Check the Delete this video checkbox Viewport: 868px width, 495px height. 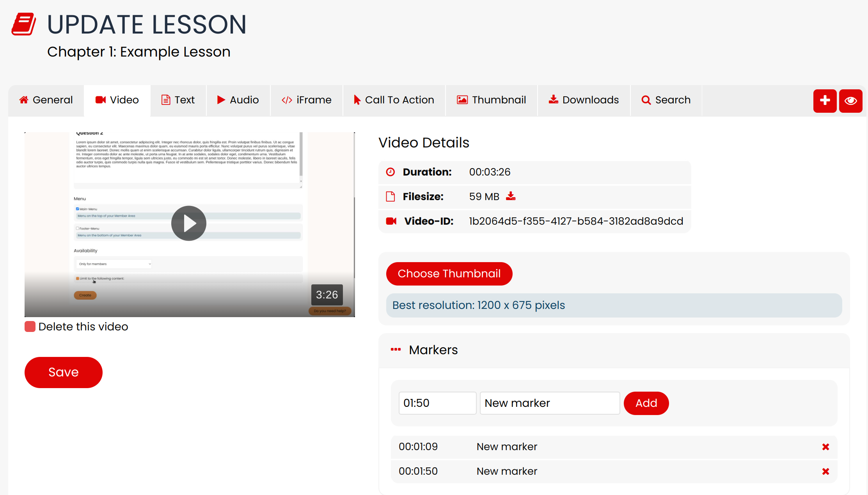coord(30,326)
